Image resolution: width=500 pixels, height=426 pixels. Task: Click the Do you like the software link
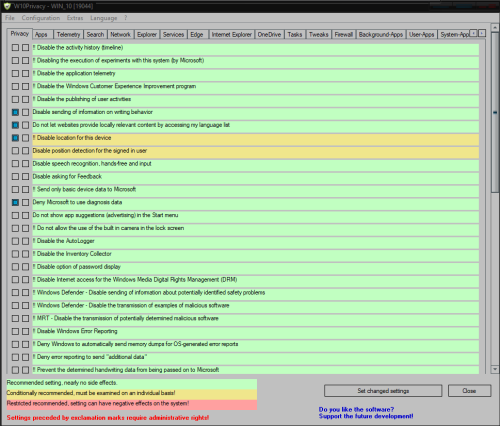356,409
